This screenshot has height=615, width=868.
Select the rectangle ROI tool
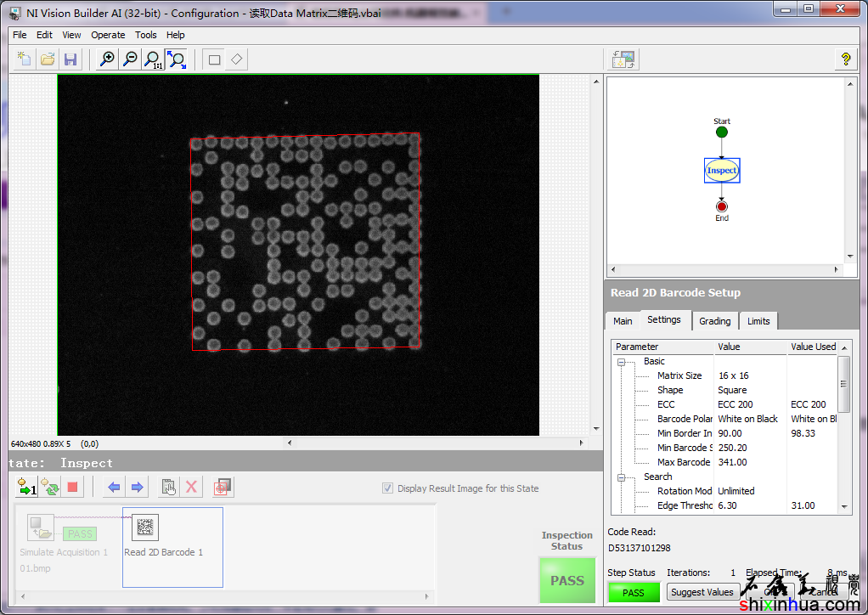coord(214,59)
